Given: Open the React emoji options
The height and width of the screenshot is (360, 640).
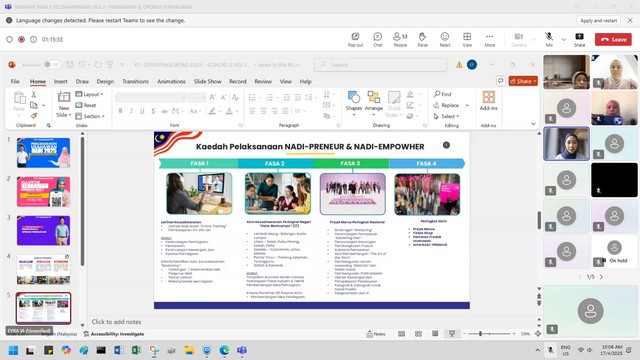Looking at the screenshot, I should click(445, 40).
